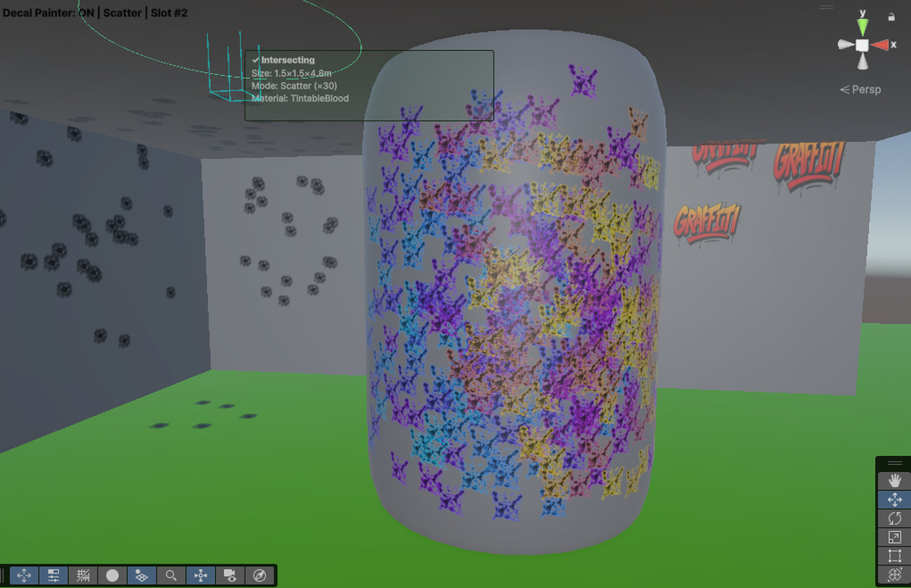The image size is (911, 588).
Task: Select the Scale tool
Action: coord(894,537)
